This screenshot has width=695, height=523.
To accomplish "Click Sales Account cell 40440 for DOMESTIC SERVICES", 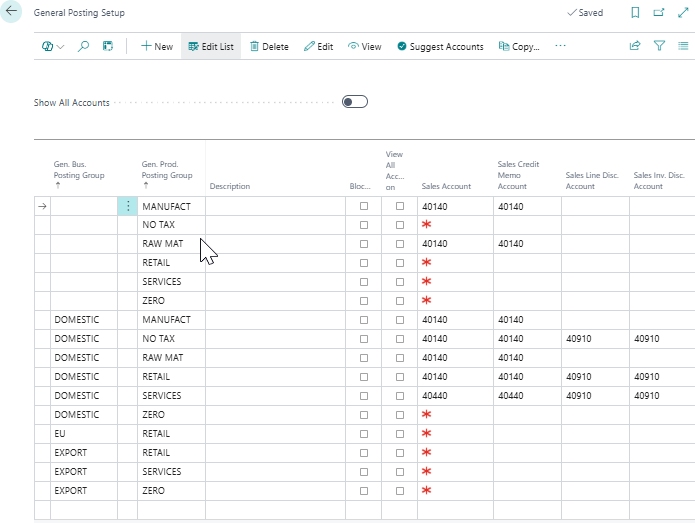I will pos(434,396).
